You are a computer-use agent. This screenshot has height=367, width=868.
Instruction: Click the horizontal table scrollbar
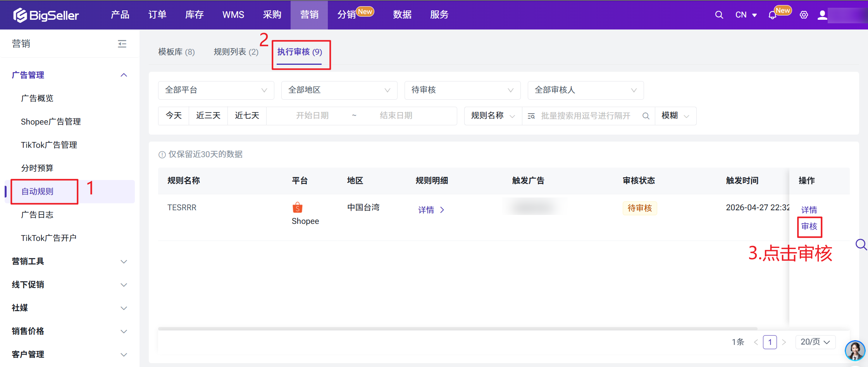(457, 329)
